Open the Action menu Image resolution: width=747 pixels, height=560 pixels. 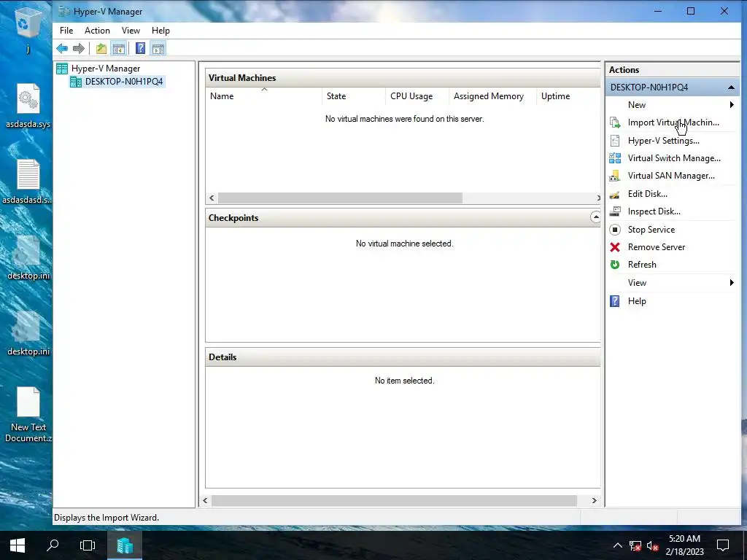click(97, 31)
